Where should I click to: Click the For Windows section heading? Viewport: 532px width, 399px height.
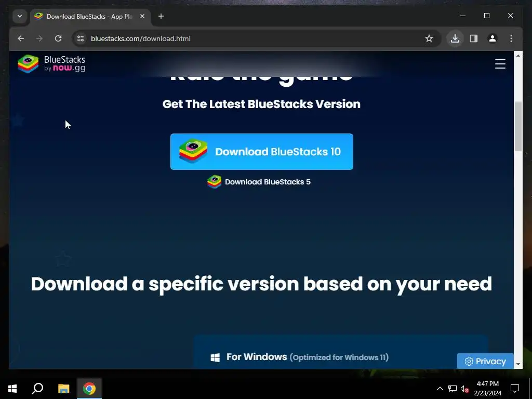click(x=308, y=357)
